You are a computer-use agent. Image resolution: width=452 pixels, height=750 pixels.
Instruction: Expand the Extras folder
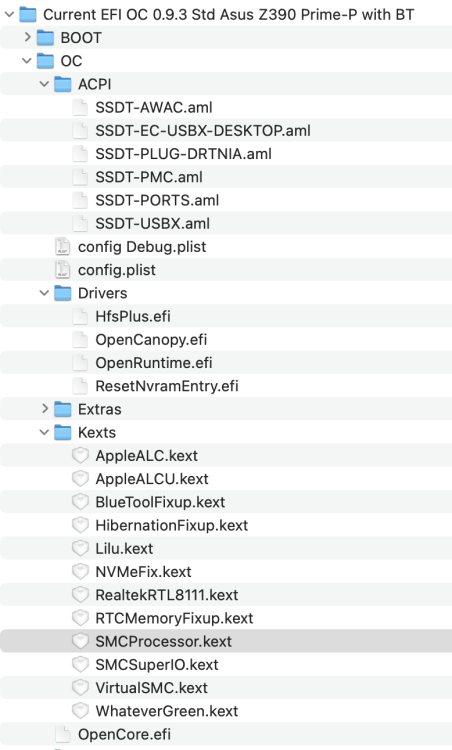[x=45, y=409]
